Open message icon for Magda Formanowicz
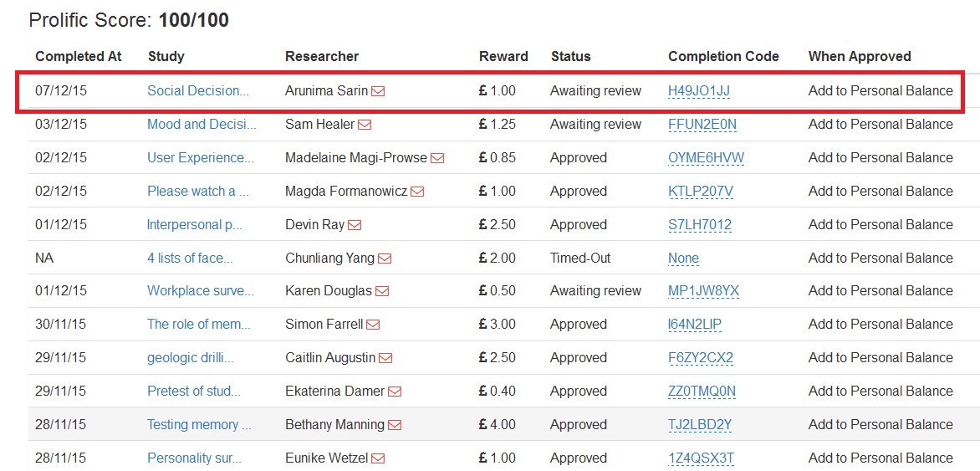980x471 pixels. (417, 192)
